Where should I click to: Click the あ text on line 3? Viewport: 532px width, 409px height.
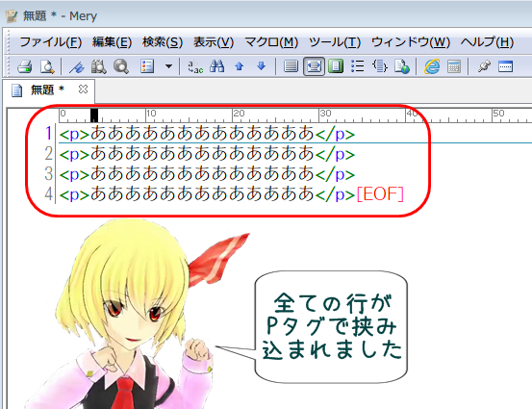pyautogui.click(x=202, y=173)
